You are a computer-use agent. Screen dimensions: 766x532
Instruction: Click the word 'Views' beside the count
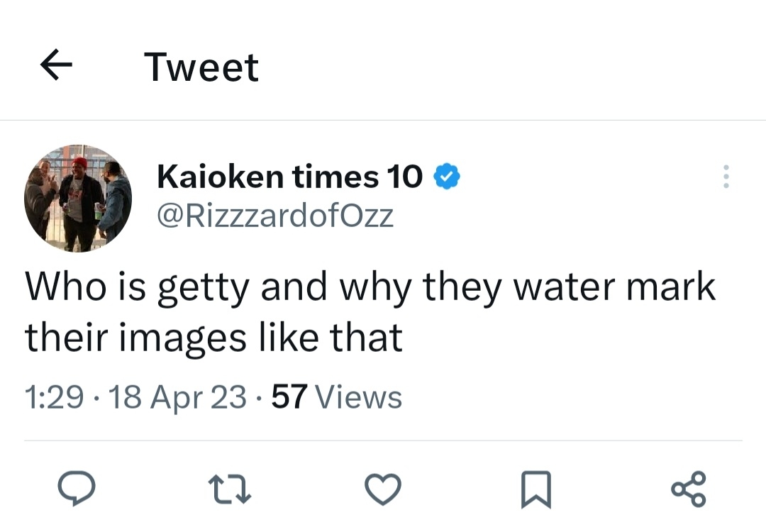(x=357, y=397)
